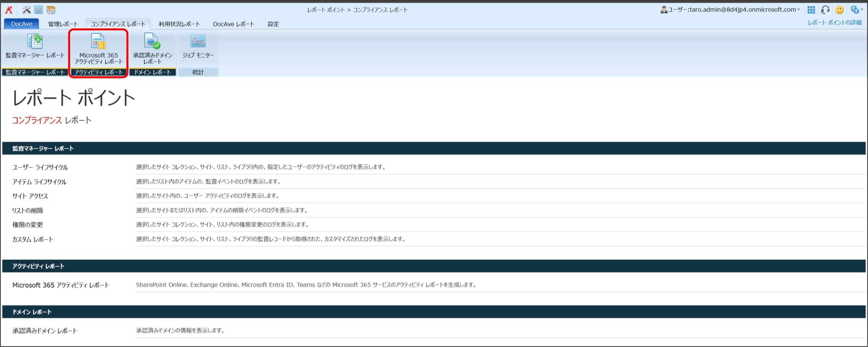868x347 pixels.
Task: Open the hammer and wrench tools icon
Action: (26, 10)
